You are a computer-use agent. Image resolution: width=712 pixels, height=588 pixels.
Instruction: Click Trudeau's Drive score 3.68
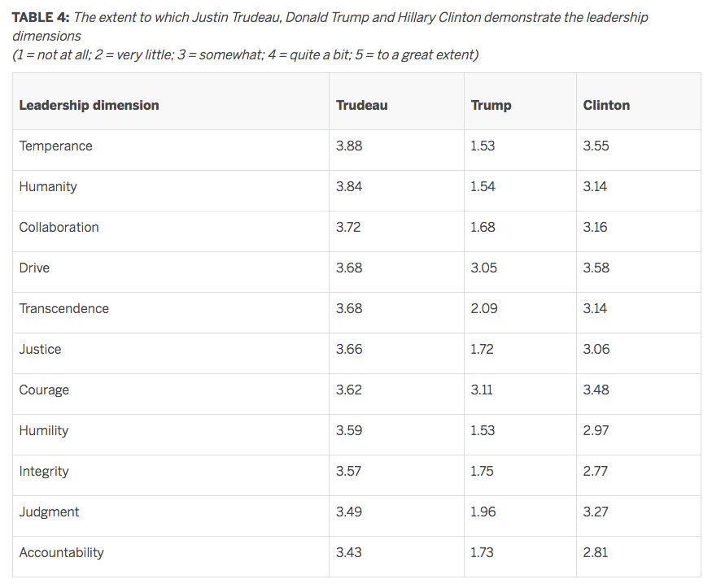pos(349,268)
